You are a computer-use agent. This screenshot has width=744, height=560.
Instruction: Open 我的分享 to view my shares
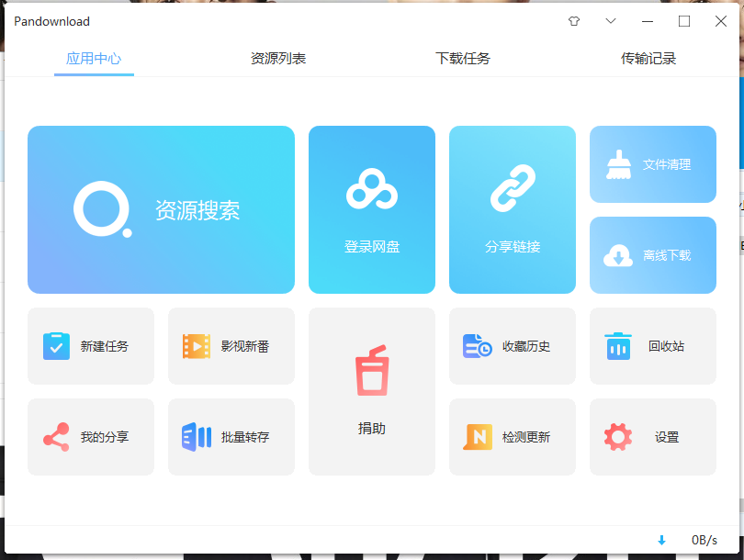tap(91, 437)
